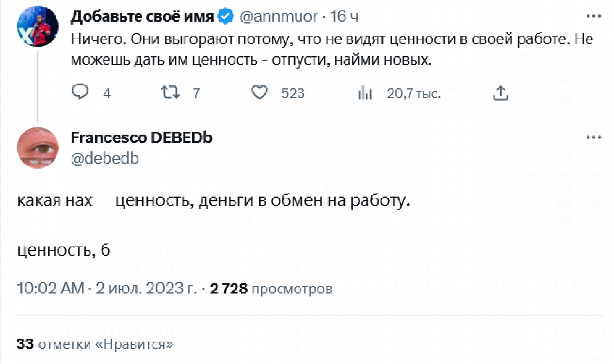614x364 pixels.
Task: Click the @debedb handle
Action: pyautogui.click(x=105, y=158)
